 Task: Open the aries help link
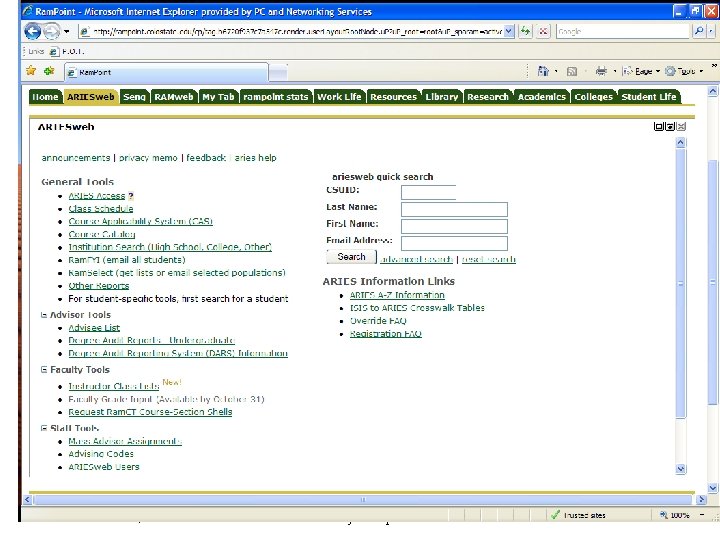pyautogui.click(x=255, y=158)
